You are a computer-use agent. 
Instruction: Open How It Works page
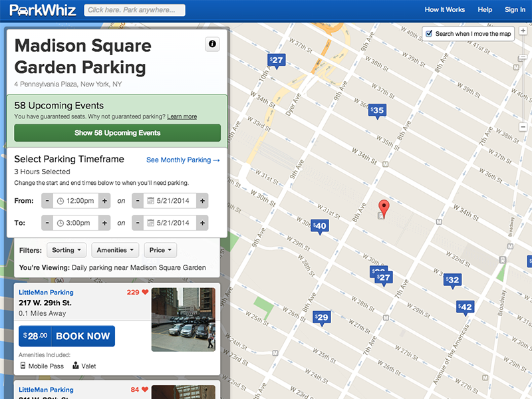[444, 10]
